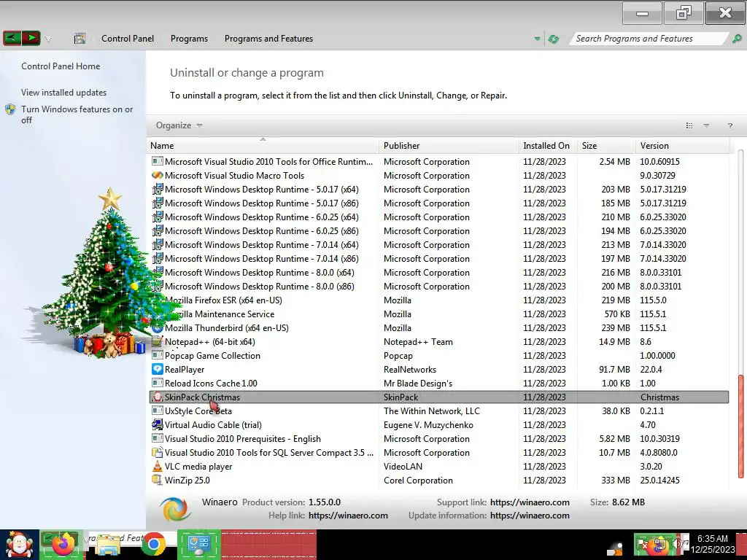Sort list by Installed On column
The height and width of the screenshot is (560, 747).
click(x=548, y=146)
